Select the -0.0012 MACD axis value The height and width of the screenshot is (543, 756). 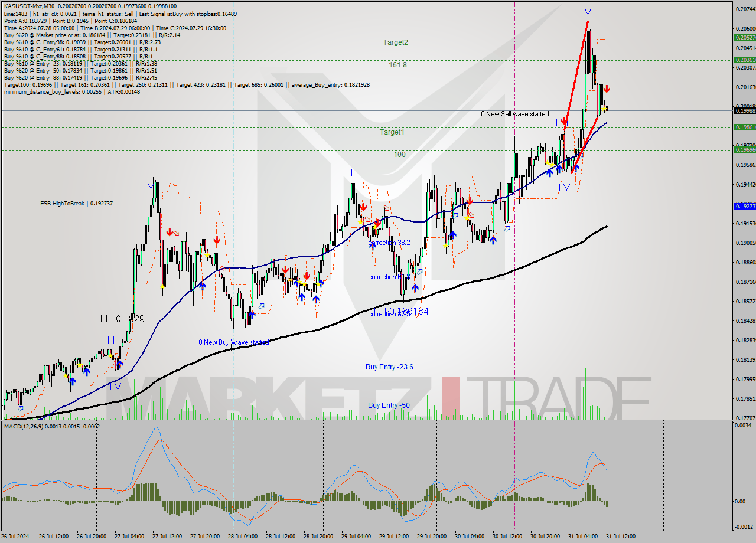[743, 527]
